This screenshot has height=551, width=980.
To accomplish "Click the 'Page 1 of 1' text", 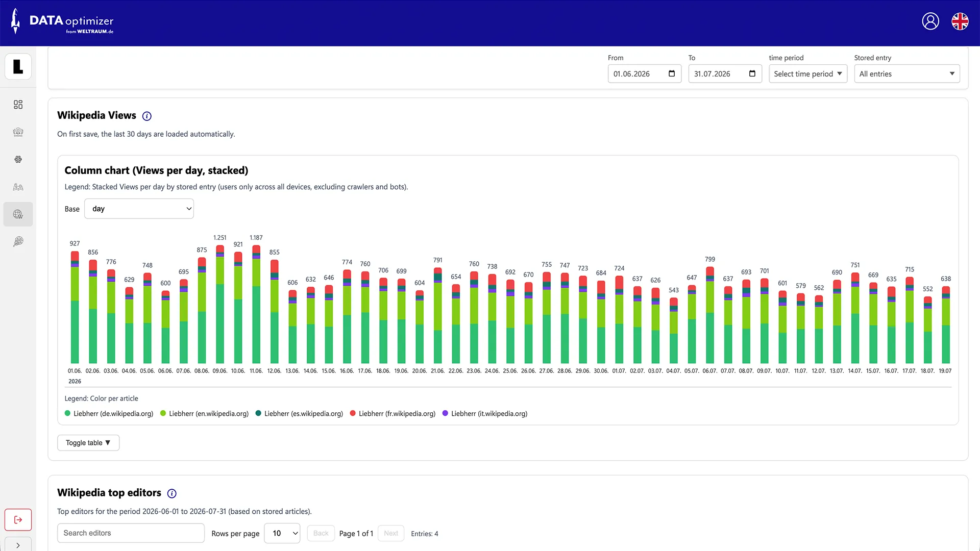I will tap(356, 534).
